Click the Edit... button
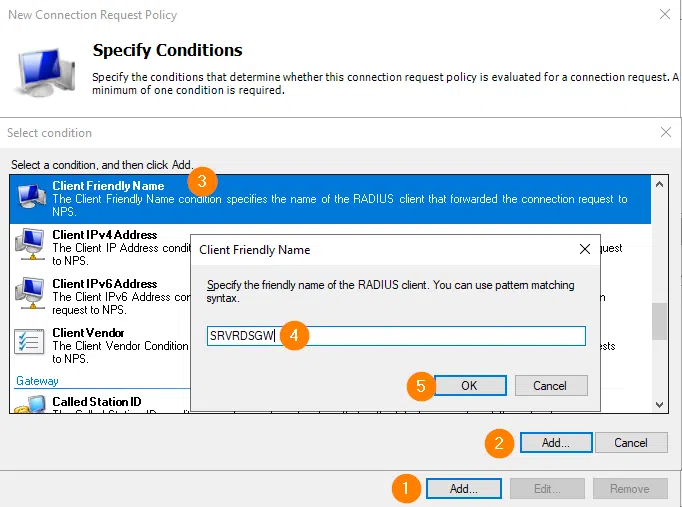 coord(546,489)
